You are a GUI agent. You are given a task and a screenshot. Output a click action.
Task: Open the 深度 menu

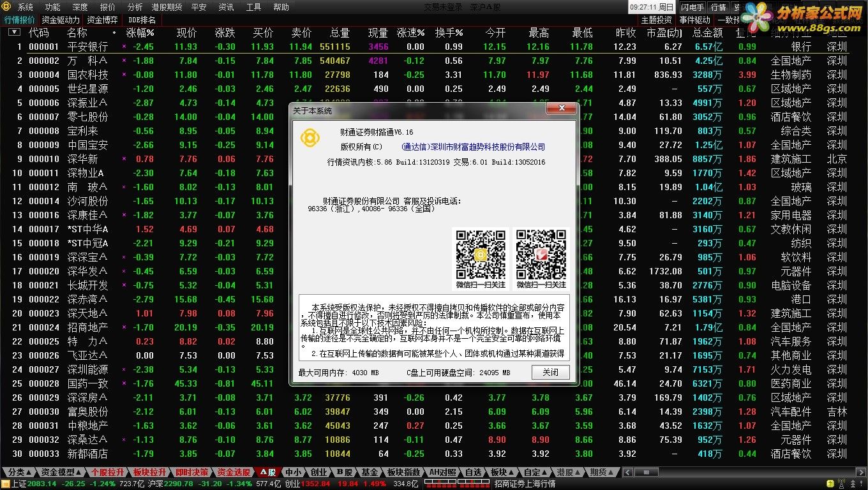click(80, 7)
